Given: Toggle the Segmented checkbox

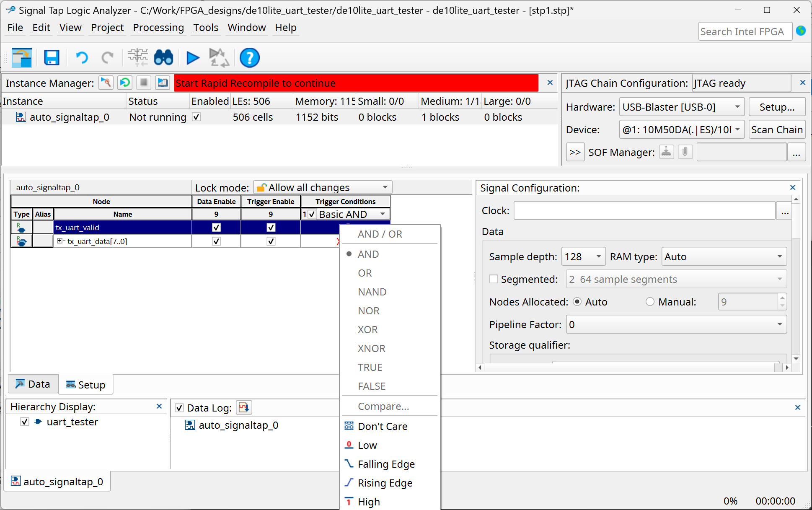Looking at the screenshot, I should click(494, 279).
